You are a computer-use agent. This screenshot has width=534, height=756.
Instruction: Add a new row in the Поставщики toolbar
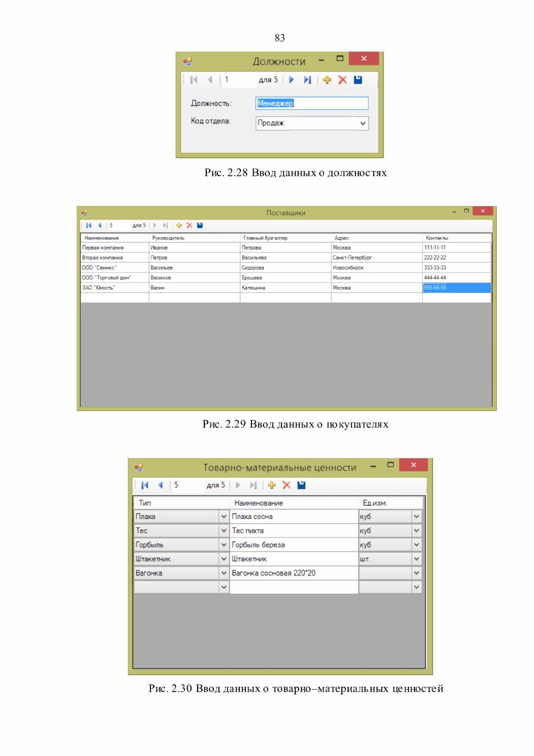tap(179, 225)
